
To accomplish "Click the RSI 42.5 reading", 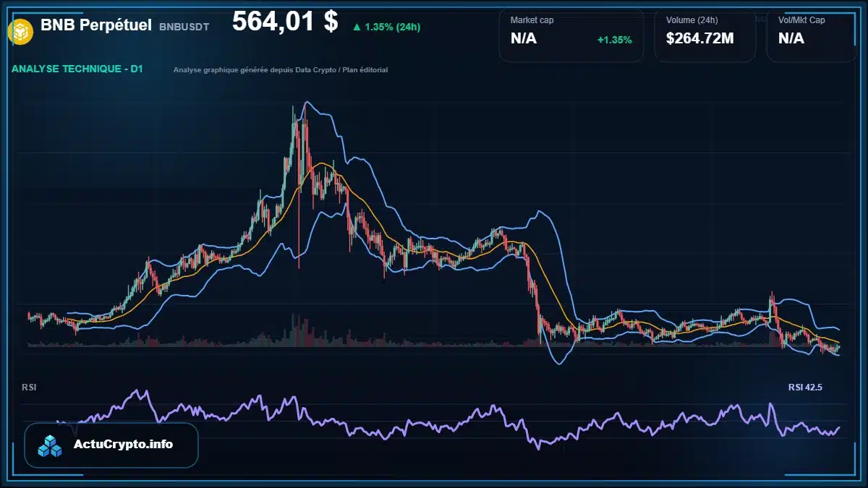I will tap(805, 388).
